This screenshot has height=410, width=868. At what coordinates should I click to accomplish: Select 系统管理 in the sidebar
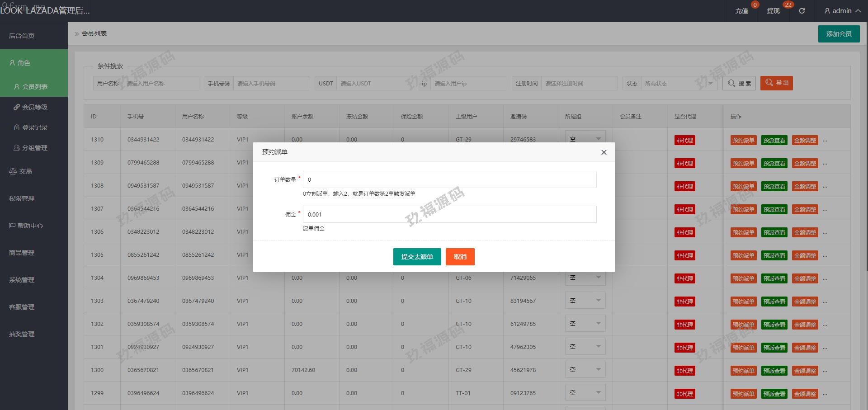pyautogui.click(x=22, y=280)
